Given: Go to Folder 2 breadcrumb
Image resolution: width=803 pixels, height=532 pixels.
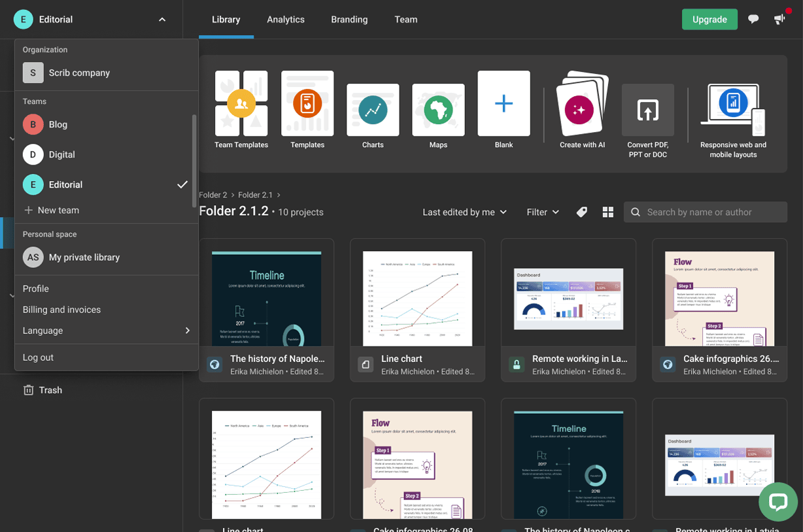Looking at the screenshot, I should click(213, 195).
